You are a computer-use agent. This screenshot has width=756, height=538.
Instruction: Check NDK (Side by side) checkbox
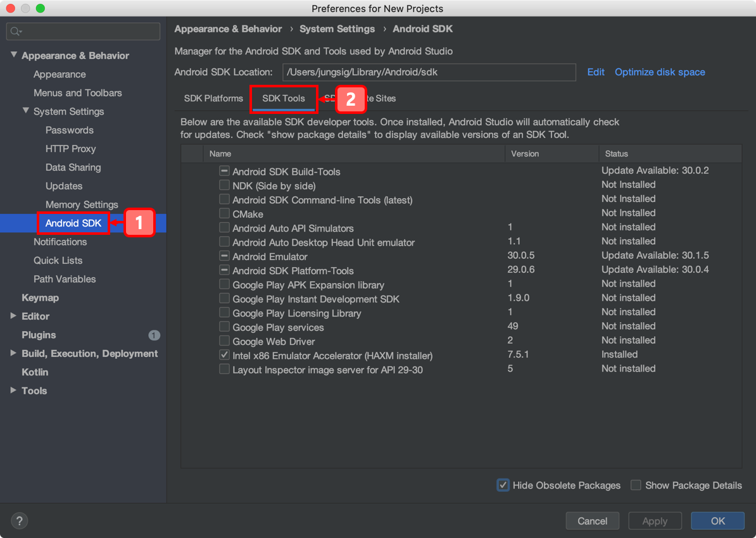pyautogui.click(x=224, y=185)
